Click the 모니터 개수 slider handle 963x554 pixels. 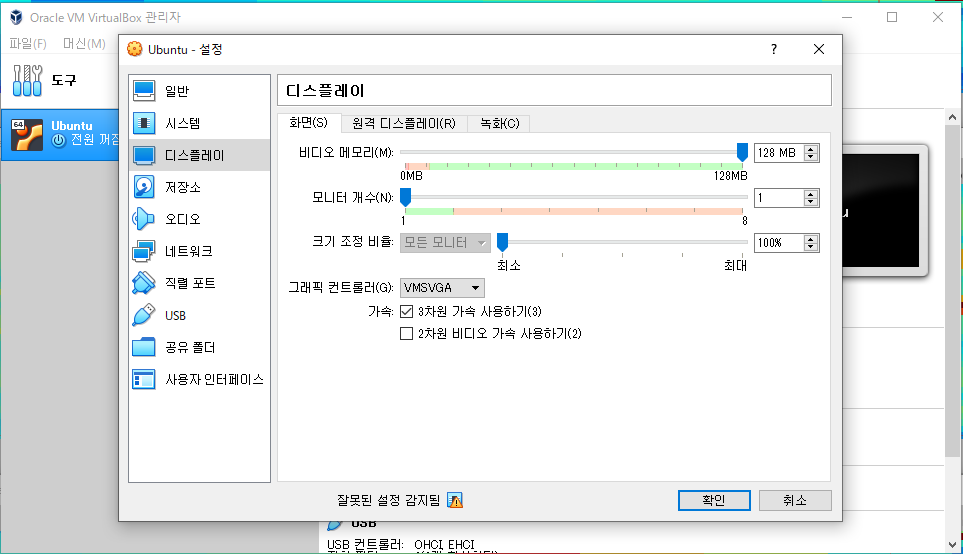tap(405, 197)
